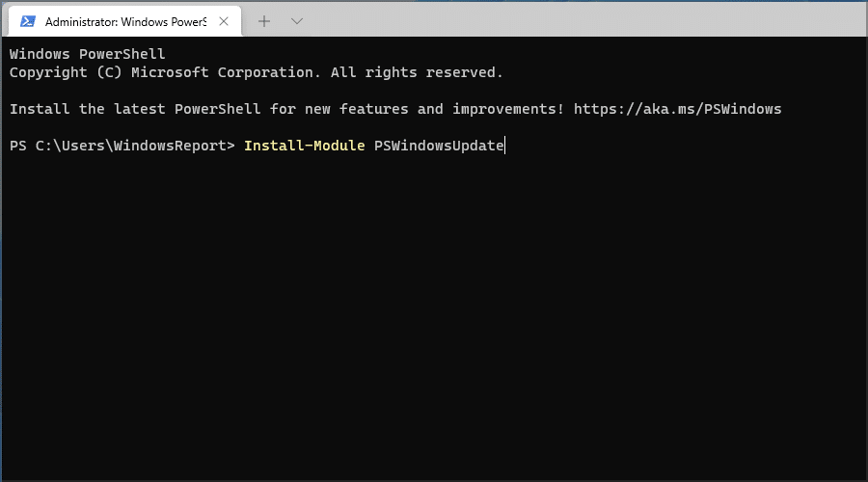The width and height of the screenshot is (868, 482).
Task: Select the Administrator: Windows PowerShell tab title
Action: (125, 21)
